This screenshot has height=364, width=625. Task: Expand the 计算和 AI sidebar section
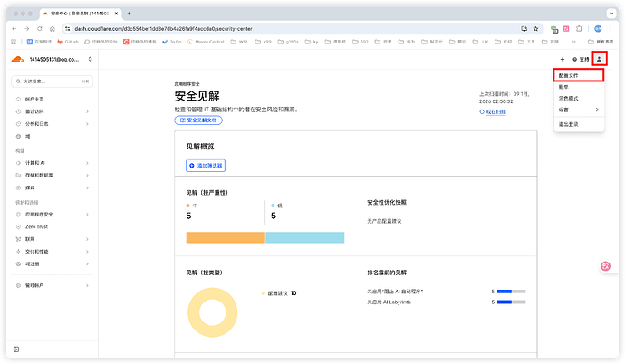click(41, 162)
